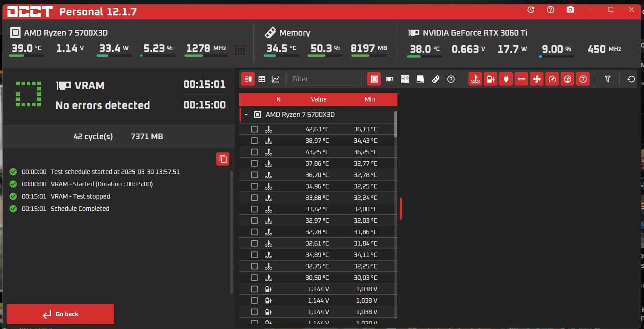Click the 'VRAM - Test stopped' log entry
The width and height of the screenshot is (644, 329).
(80, 196)
